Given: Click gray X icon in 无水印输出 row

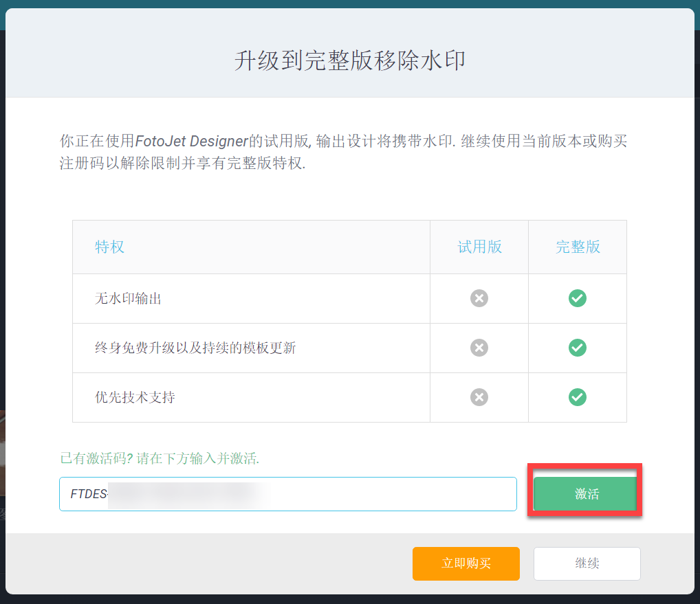Looking at the screenshot, I should 479,298.
